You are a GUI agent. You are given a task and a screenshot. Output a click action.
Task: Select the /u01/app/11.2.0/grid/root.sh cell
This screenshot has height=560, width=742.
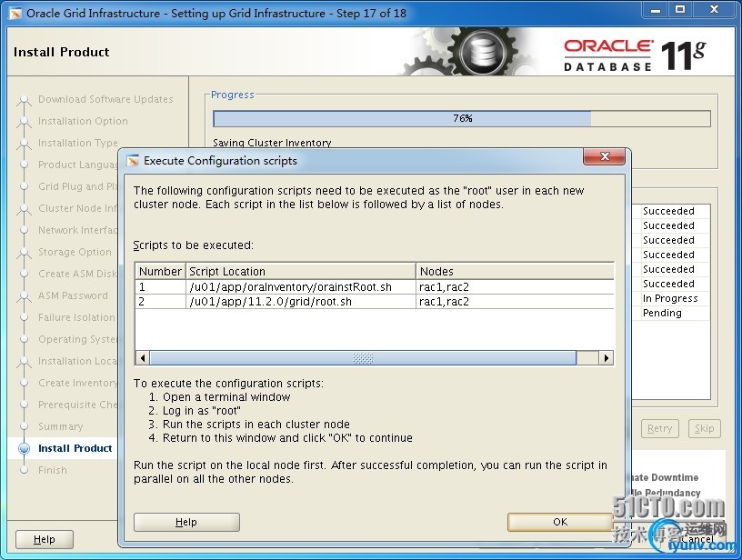[300, 302]
